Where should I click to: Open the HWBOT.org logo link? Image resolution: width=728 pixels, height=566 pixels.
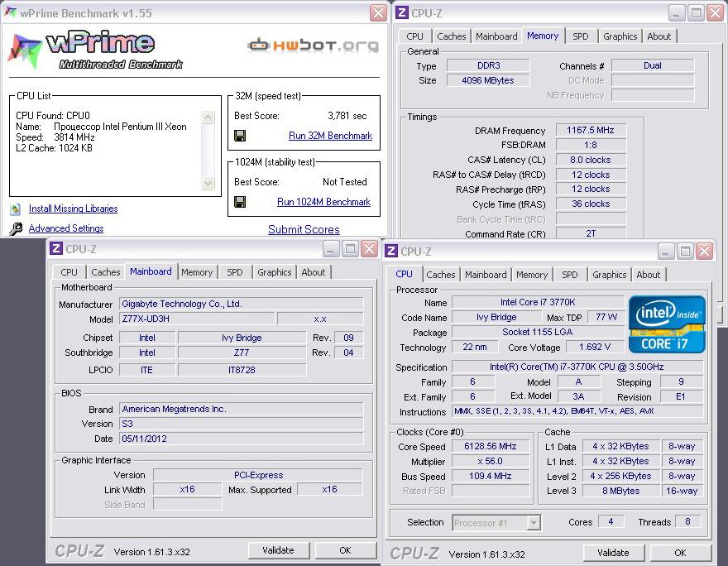314,45
